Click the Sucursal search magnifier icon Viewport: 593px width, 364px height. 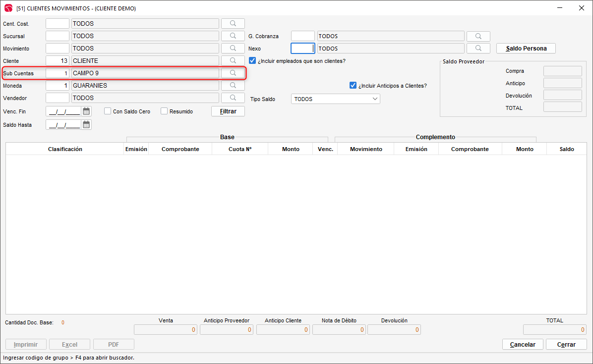coord(233,36)
